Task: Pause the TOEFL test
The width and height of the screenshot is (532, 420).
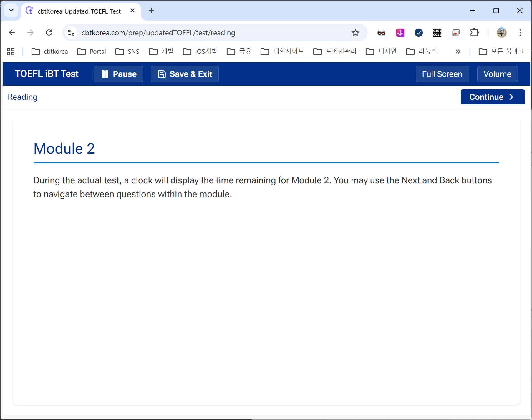Action: (x=118, y=74)
